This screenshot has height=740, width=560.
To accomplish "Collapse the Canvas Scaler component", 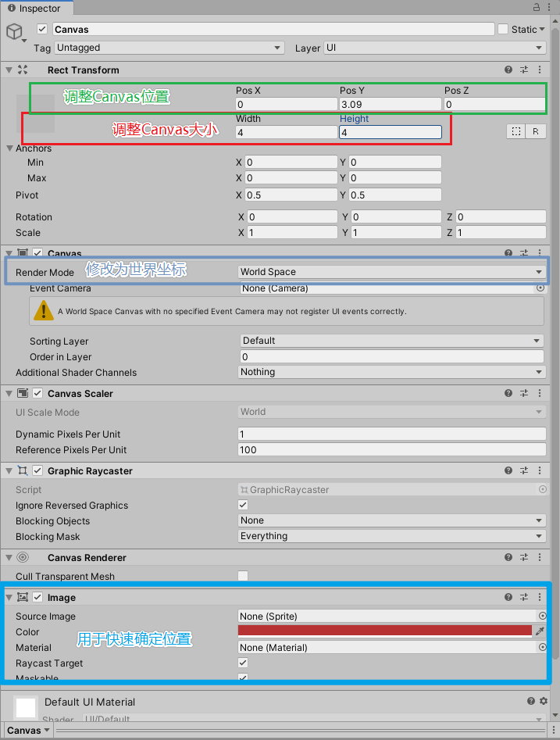I will [x=9, y=393].
